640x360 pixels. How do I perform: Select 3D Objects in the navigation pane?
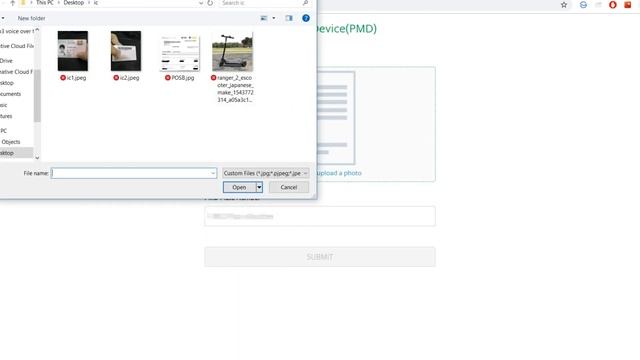[x=11, y=142]
